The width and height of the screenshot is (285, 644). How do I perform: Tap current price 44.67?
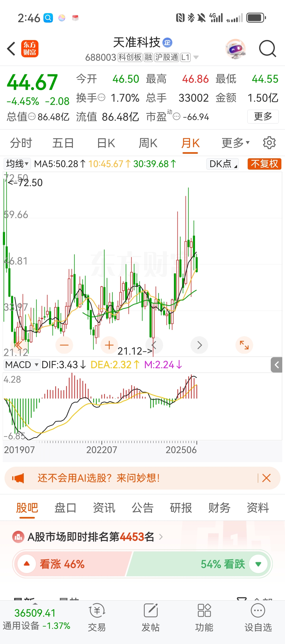click(32, 82)
